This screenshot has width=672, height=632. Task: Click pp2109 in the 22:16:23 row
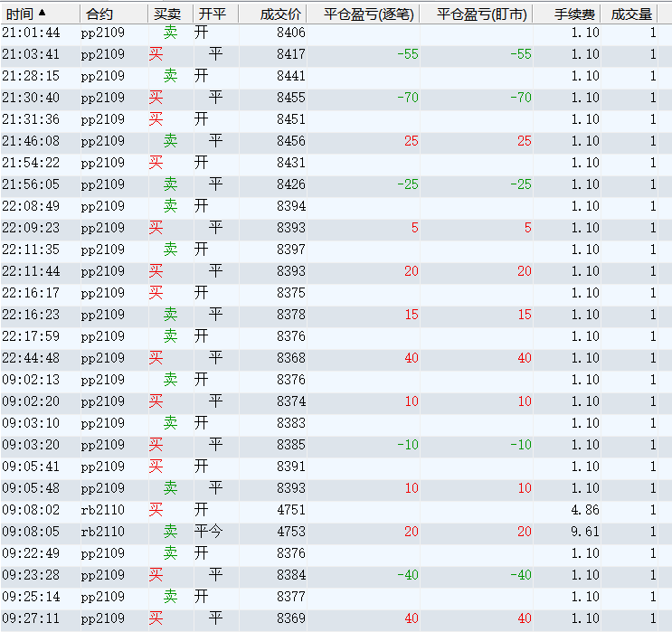(x=102, y=315)
